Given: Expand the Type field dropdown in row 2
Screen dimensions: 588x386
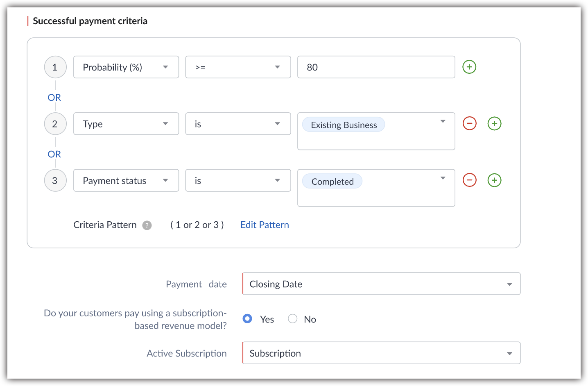Looking at the screenshot, I should tap(126, 124).
